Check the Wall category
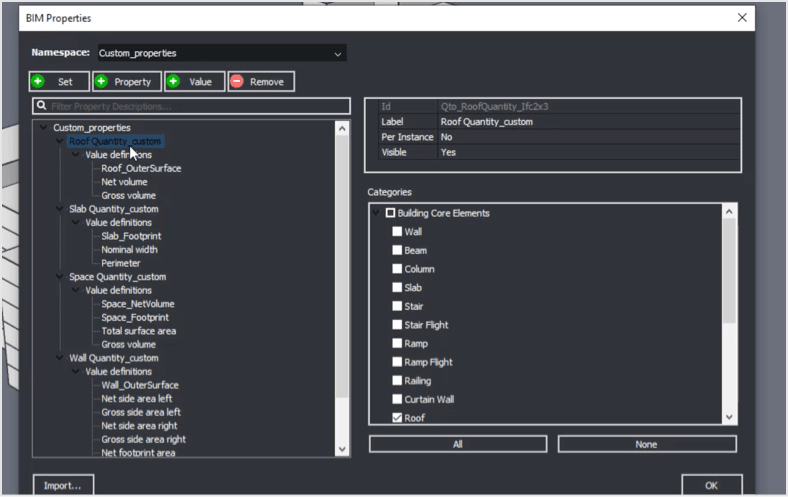This screenshot has height=497, width=788. pyautogui.click(x=397, y=232)
